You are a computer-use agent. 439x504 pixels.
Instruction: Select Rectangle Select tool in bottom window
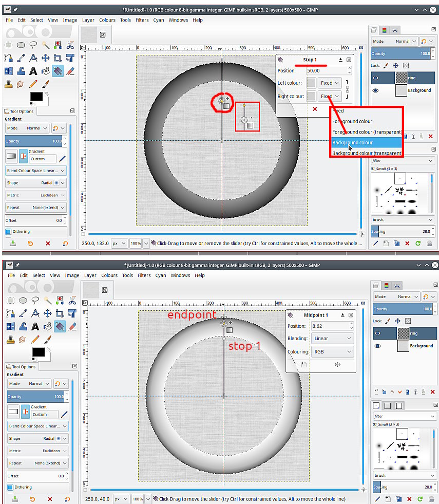pos(11,301)
